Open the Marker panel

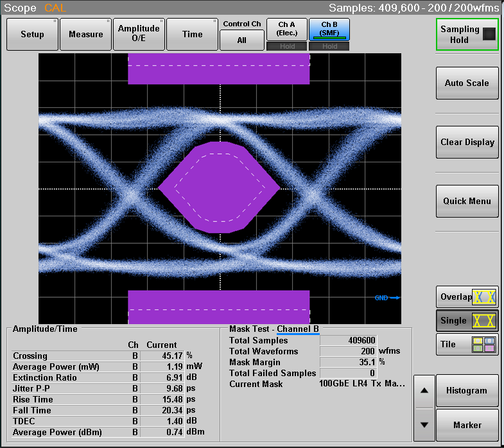point(467,425)
